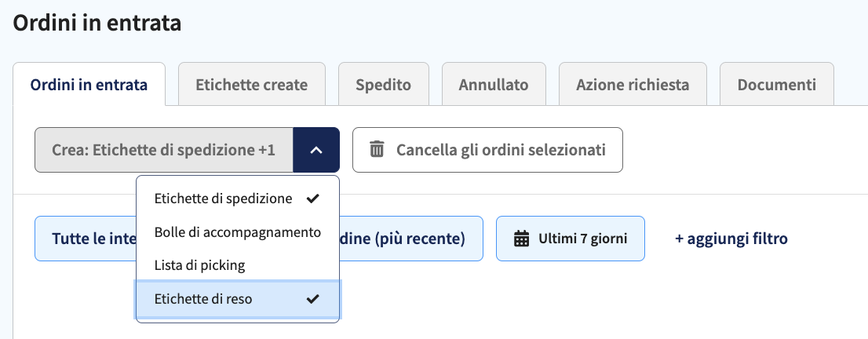Select Lista di picking option
This screenshot has width=868, height=339.
pos(238,265)
